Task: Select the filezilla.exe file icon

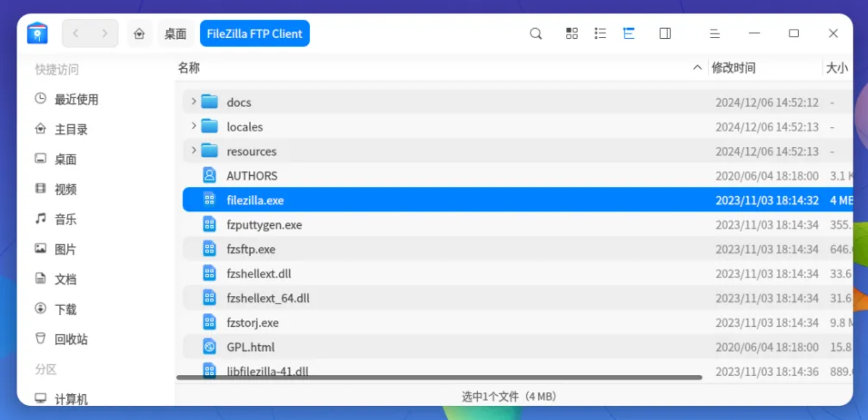Action: click(x=209, y=199)
